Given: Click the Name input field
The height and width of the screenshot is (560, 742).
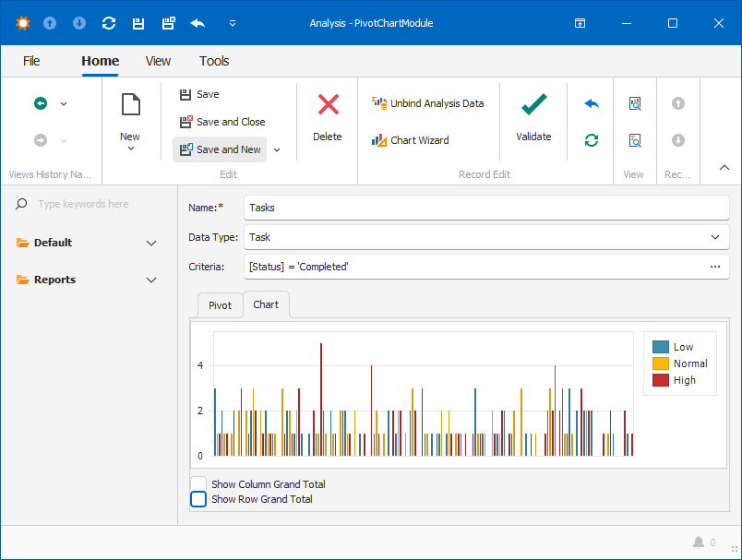Looking at the screenshot, I should (485, 208).
